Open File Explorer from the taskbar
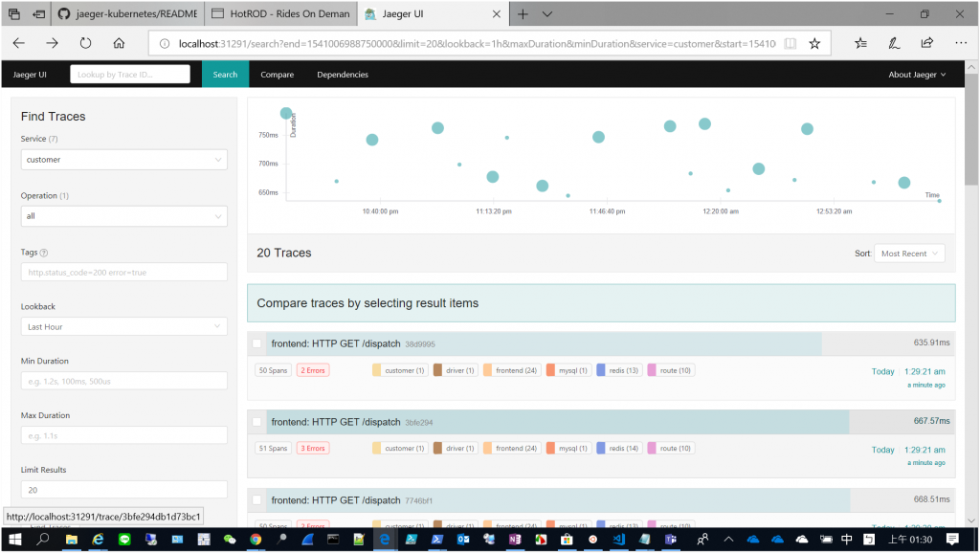Screen dimensions: 980x553 point(71,540)
